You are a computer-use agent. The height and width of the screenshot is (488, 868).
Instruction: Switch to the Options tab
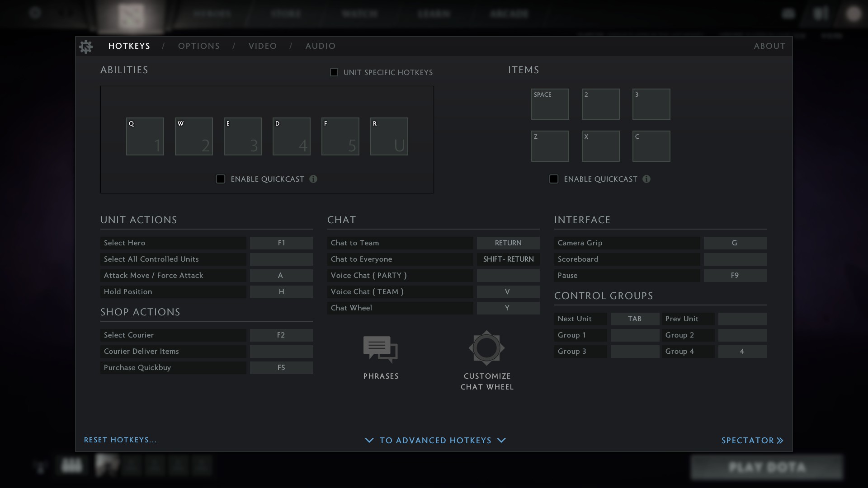point(198,46)
